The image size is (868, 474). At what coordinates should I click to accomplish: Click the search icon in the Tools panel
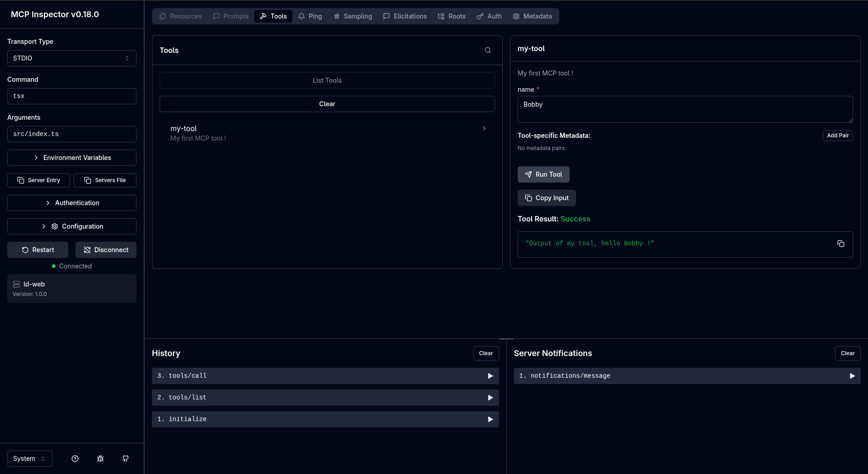(488, 50)
